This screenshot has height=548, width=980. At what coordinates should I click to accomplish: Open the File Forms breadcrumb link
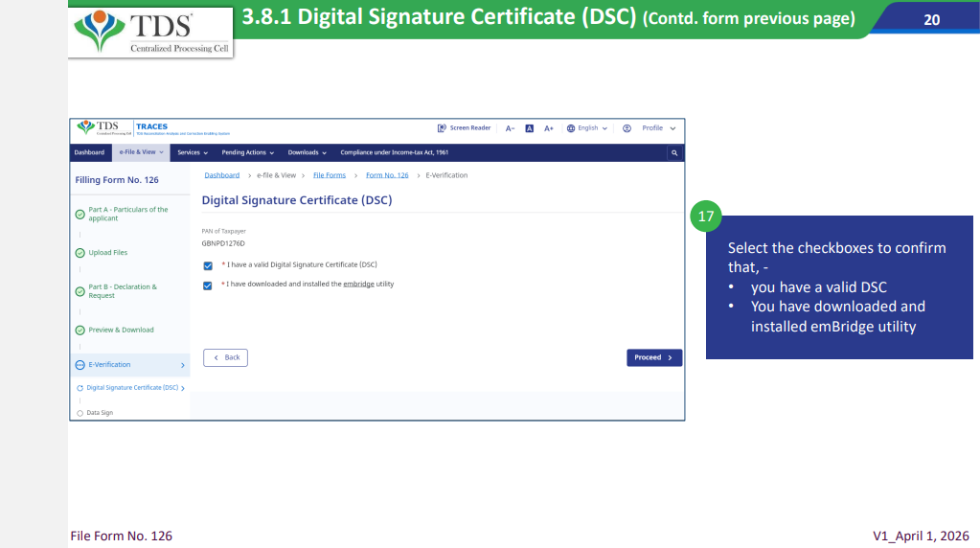tap(330, 175)
